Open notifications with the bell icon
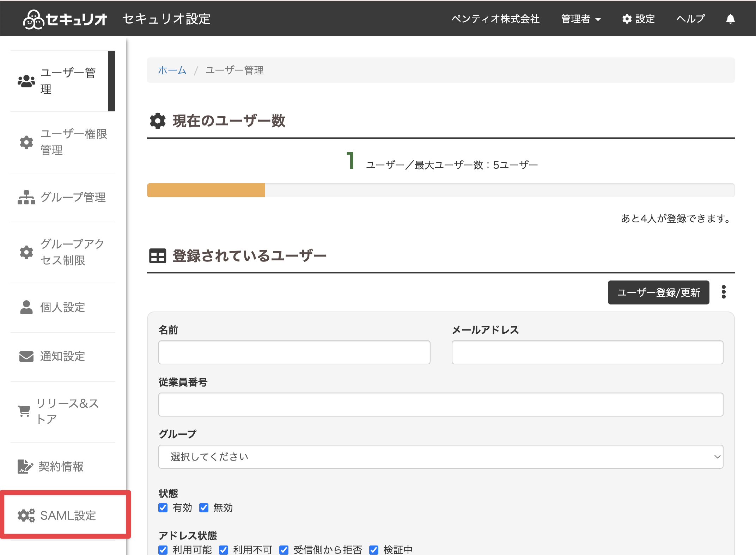This screenshot has width=756, height=555. (730, 19)
